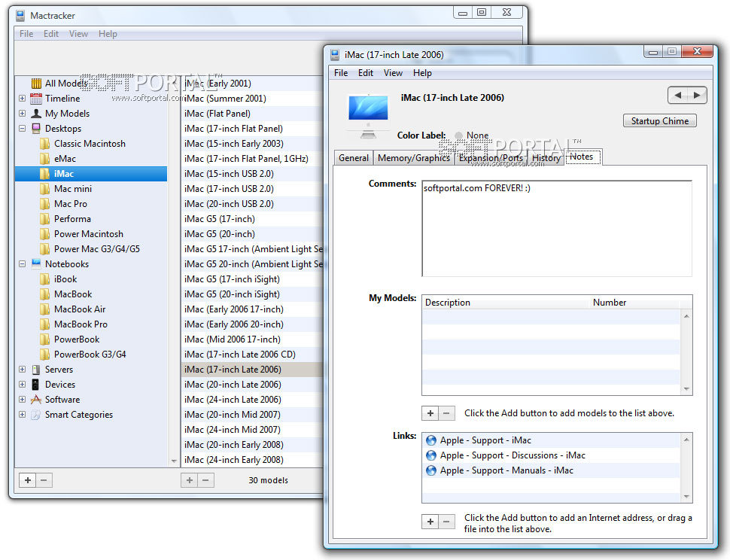Click the Desktops category icon

36,129
